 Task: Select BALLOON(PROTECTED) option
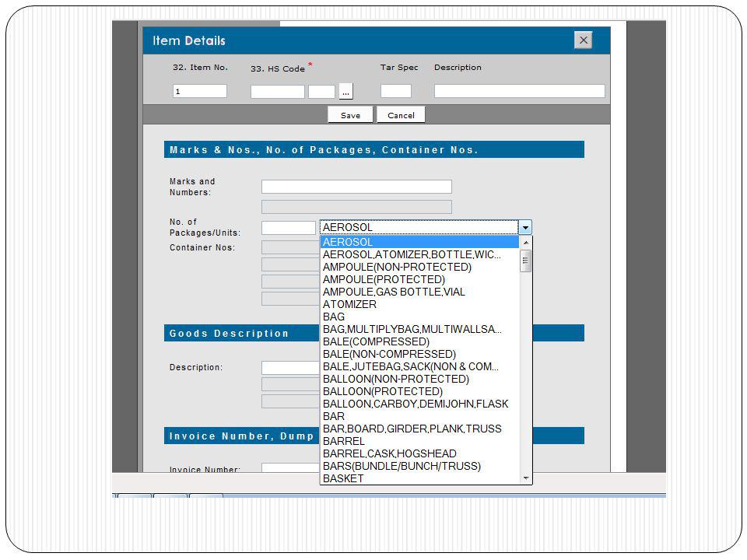[x=419, y=391]
